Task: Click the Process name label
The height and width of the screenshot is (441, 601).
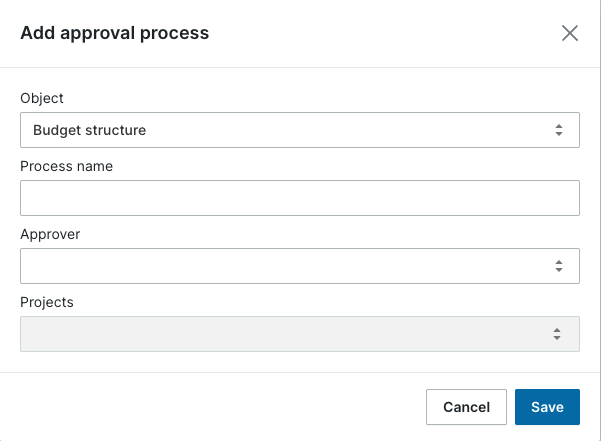Action: (67, 166)
